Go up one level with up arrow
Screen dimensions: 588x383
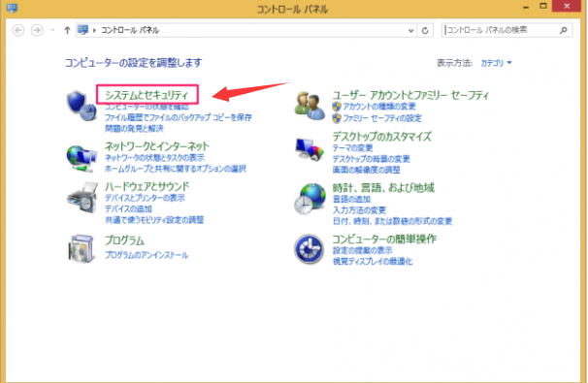67,30
